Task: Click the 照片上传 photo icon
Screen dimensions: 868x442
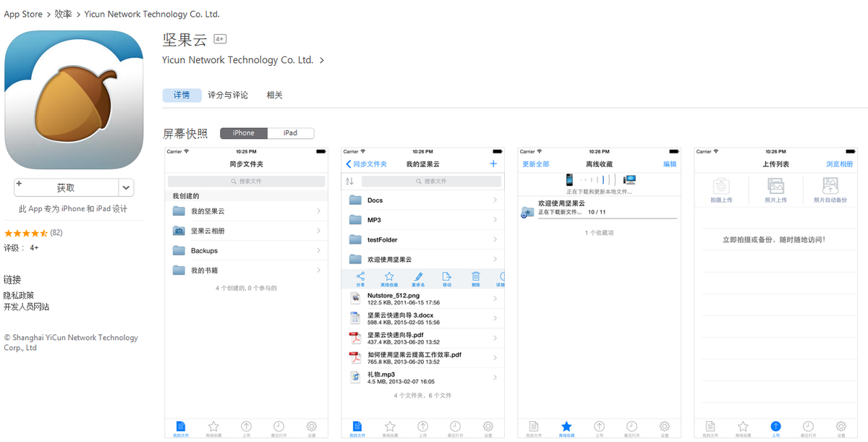Action: (776, 185)
